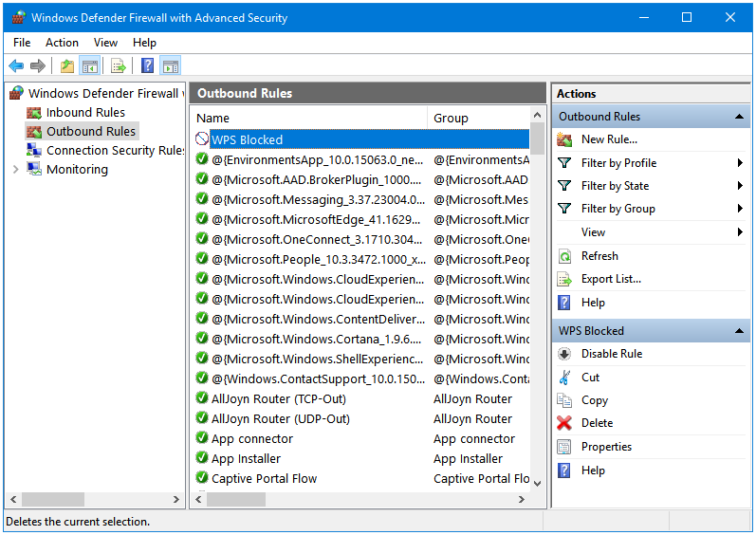Sort by the Name column header

pos(309,118)
